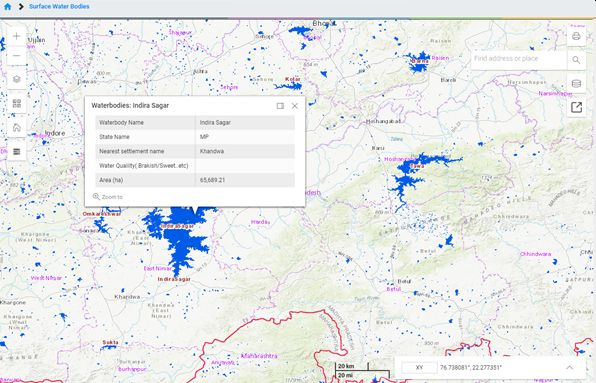Screen dimensions: 596x383
Task: Click the breadcrumb home icon
Action: [x=8, y=6]
